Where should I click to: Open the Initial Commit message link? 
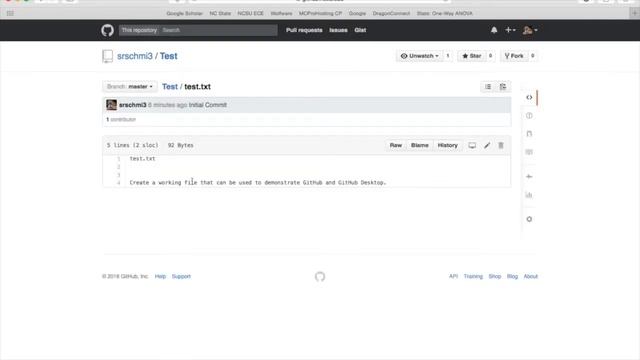pos(207,105)
